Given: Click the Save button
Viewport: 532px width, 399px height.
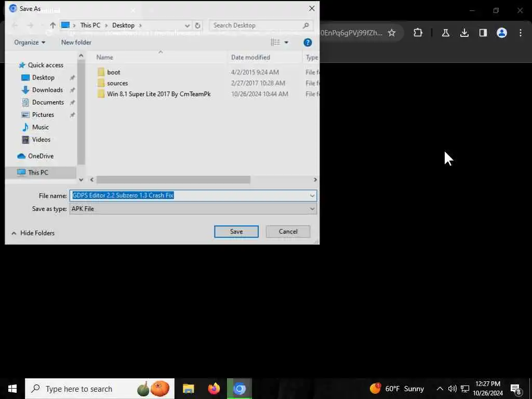Looking at the screenshot, I should tap(236, 231).
